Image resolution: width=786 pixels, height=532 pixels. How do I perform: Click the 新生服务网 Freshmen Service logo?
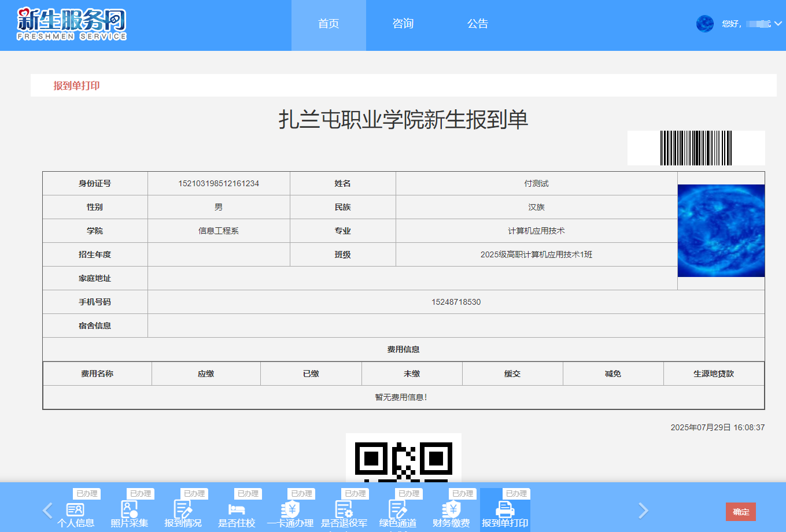pos(72,24)
